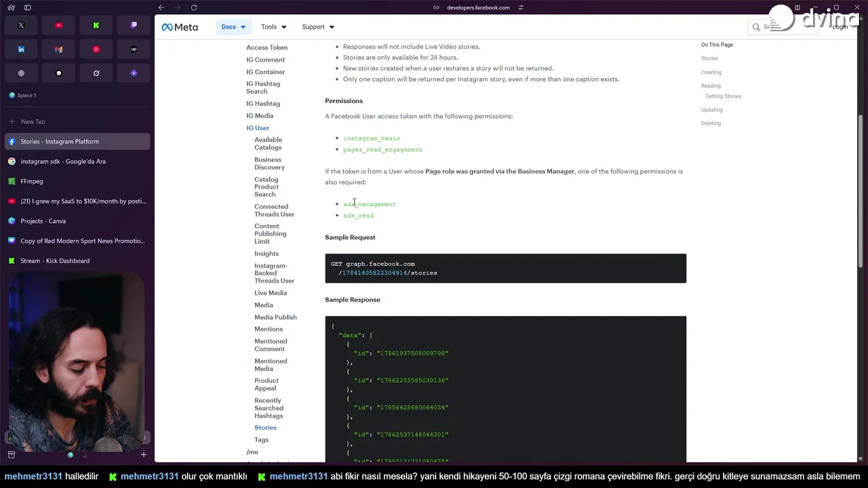The height and width of the screenshot is (488, 868).
Task: Switch to Copy of Red Modern Sport News tab
Action: (77, 241)
